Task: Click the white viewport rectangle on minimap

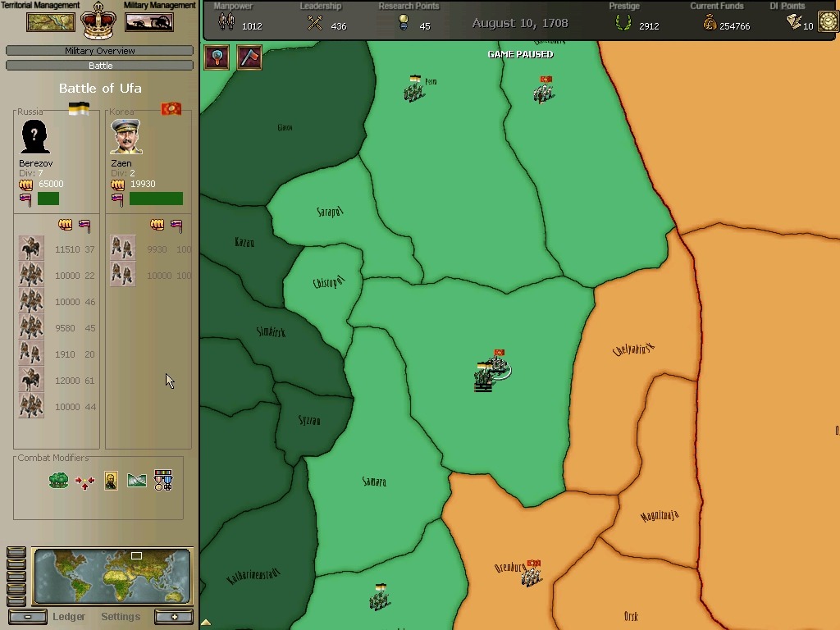Action: (x=137, y=555)
